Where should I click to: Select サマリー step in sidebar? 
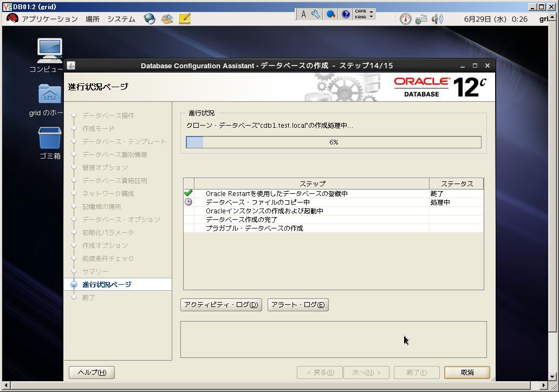pyautogui.click(x=95, y=272)
